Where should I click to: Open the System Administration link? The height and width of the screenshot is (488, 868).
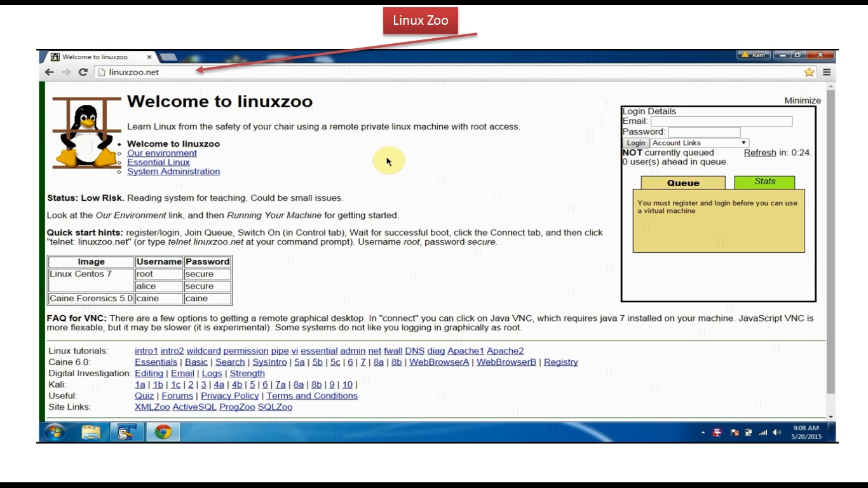coord(173,172)
